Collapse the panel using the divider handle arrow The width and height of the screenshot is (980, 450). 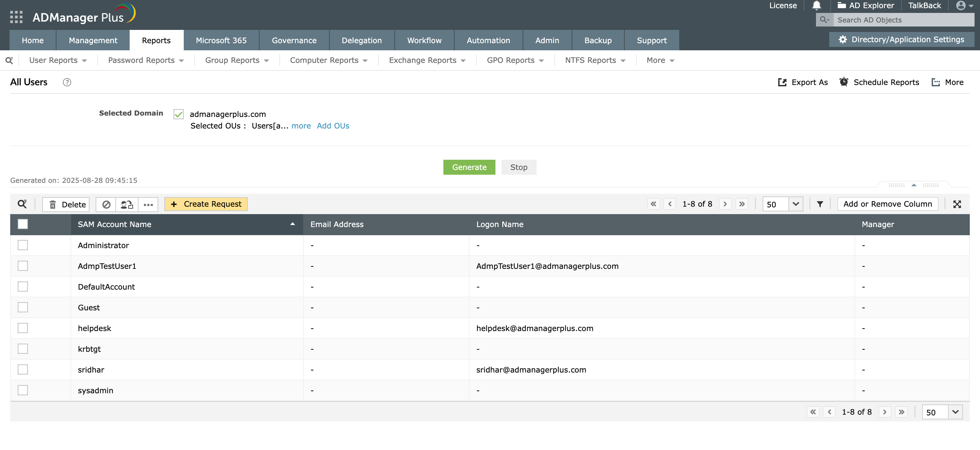click(x=913, y=185)
